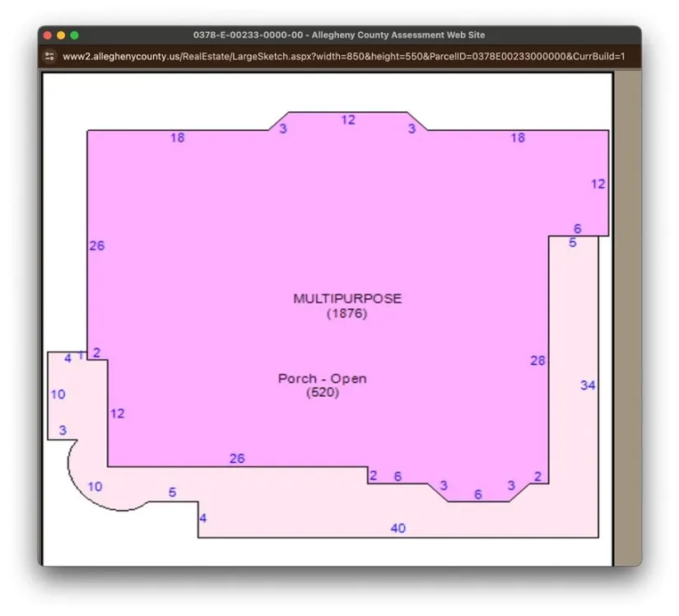Click the (1876) area value

click(x=346, y=314)
